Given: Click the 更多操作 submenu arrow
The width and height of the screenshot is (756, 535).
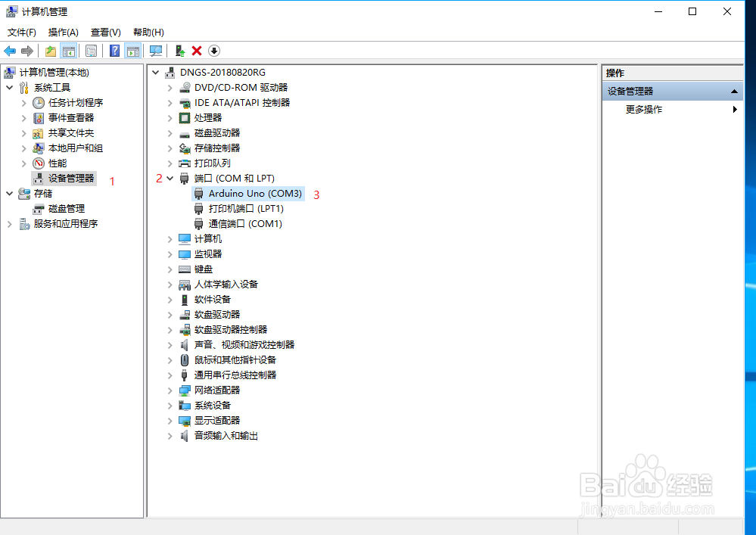Looking at the screenshot, I should (735, 110).
